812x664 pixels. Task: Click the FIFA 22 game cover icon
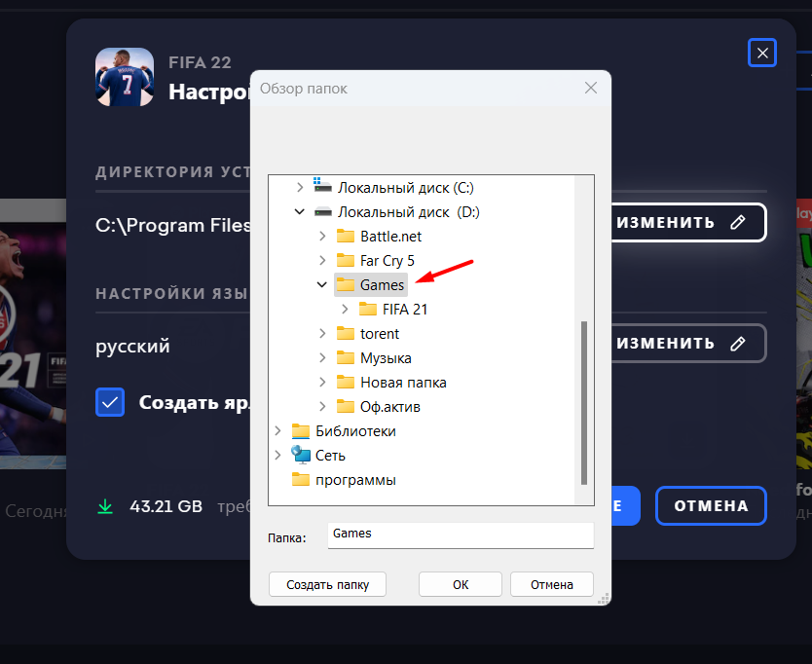pos(124,77)
